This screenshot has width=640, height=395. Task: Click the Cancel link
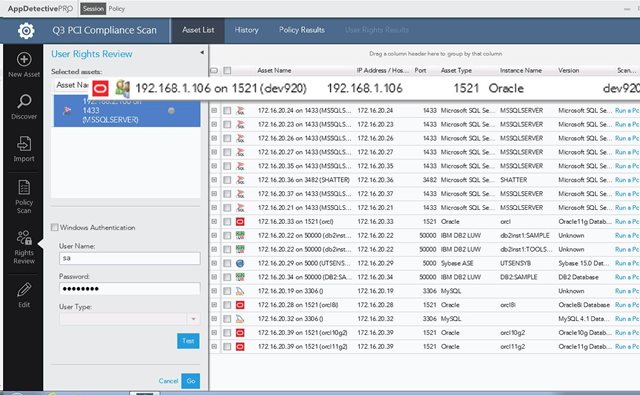coord(168,381)
